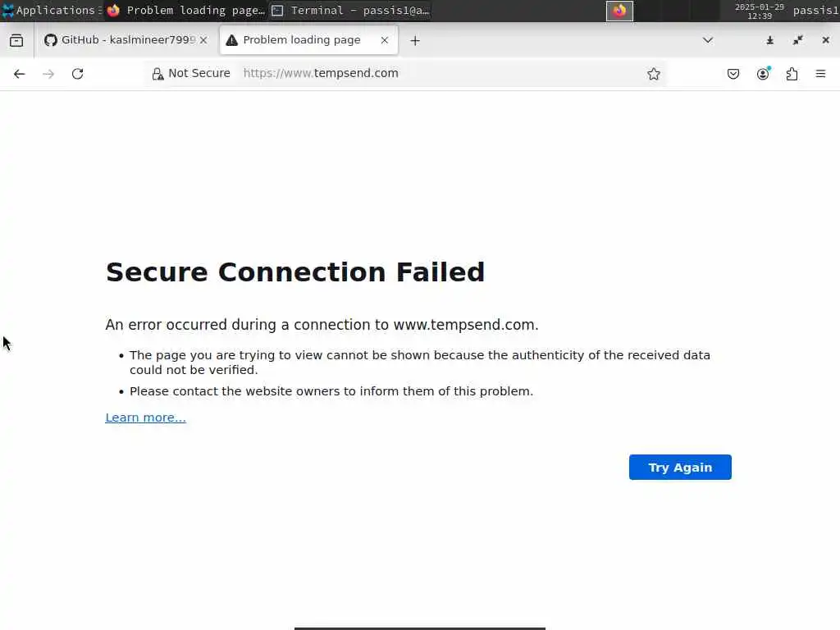Close the Problem loading page tab
This screenshot has height=630, width=840.
[384, 40]
